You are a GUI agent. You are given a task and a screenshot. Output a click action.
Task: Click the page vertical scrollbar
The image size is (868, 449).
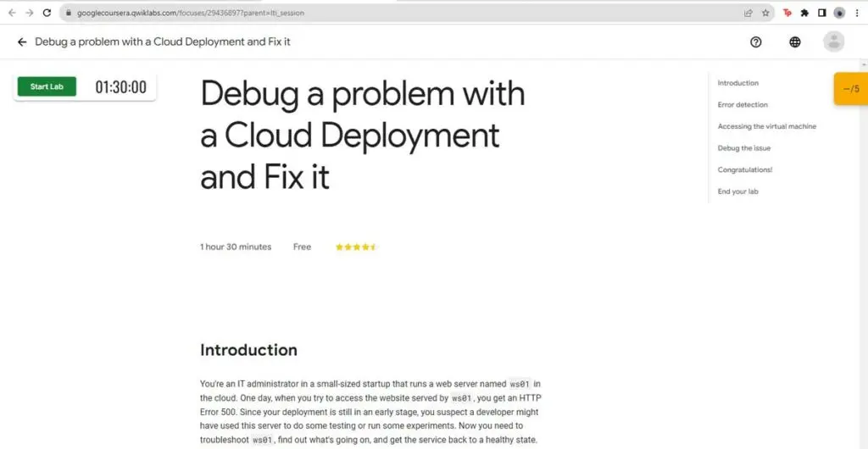point(864,253)
